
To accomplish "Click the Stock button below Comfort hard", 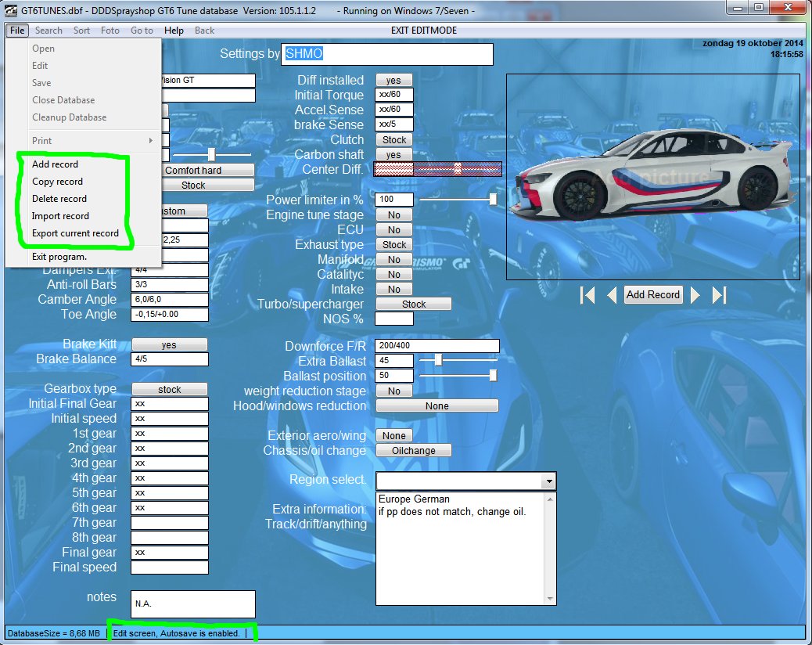I will (207, 185).
